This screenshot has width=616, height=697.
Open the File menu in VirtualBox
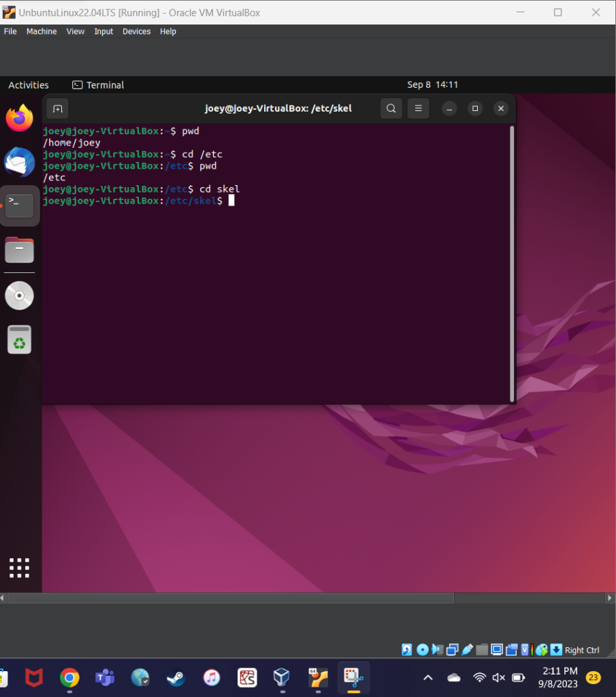click(x=10, y=31)
